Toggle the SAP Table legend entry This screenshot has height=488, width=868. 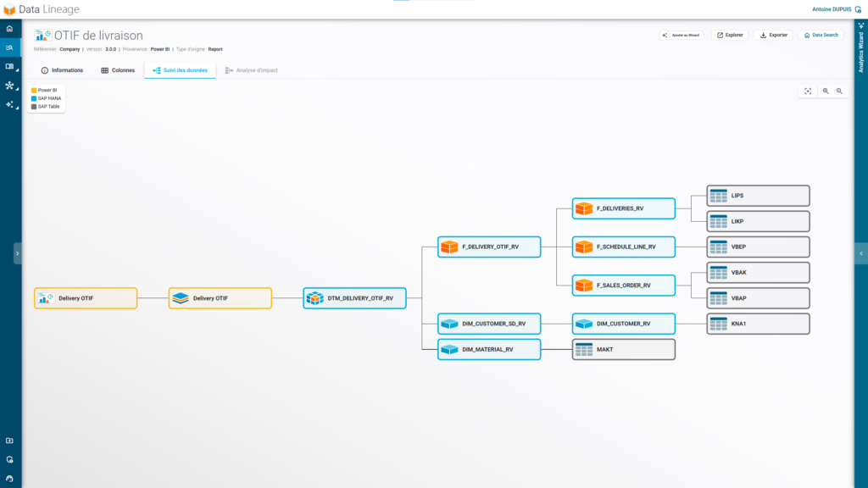(48, 107)
